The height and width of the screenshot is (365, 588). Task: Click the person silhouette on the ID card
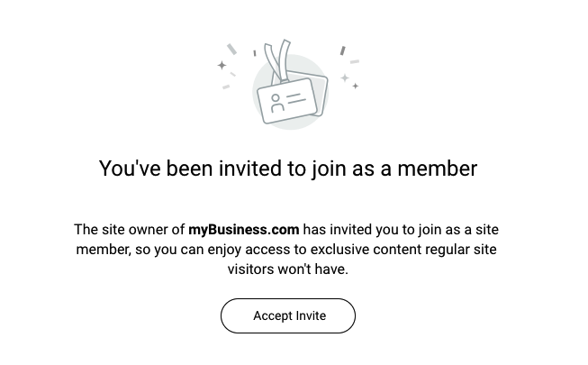coord(276,103)
